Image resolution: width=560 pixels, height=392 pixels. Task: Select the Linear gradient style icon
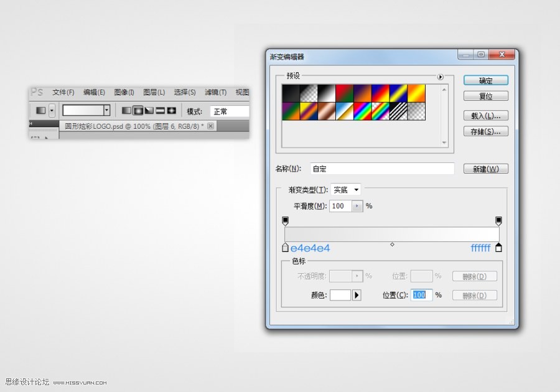(125, 110)
